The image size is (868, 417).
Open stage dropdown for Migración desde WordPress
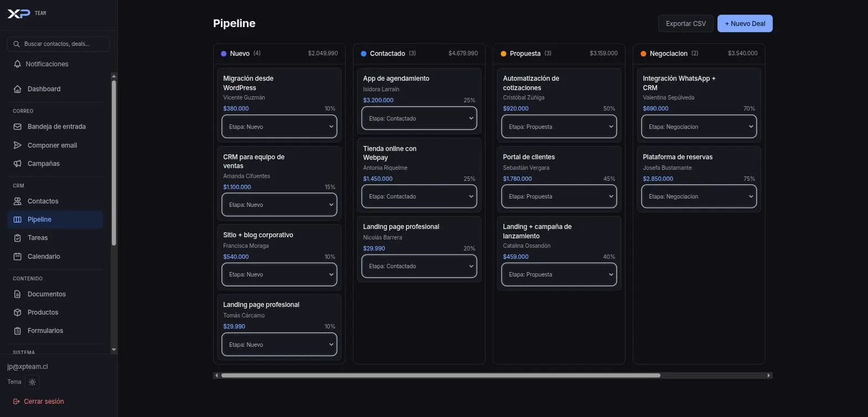280,127
